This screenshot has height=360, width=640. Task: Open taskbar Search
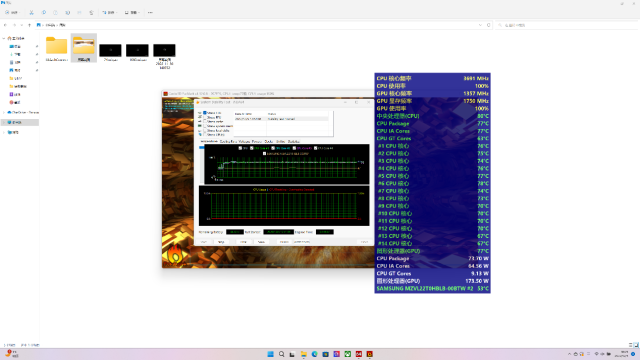pos(281,354)
